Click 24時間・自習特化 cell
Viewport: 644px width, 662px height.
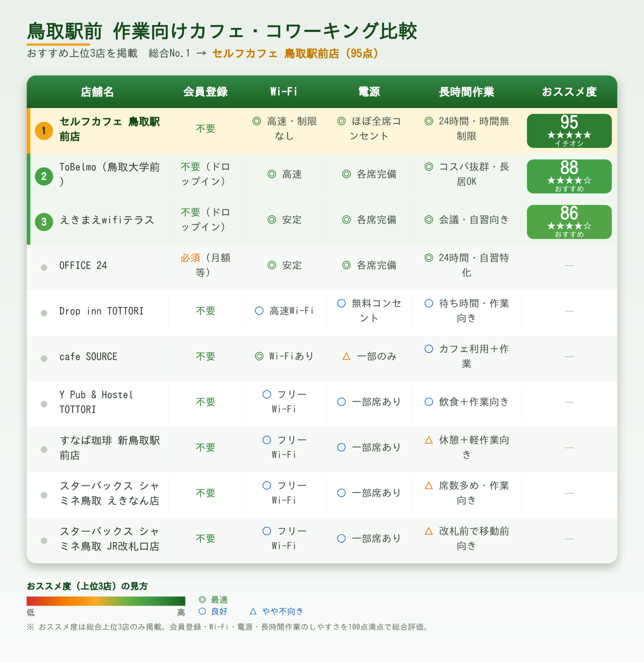[x=466, y=265]
